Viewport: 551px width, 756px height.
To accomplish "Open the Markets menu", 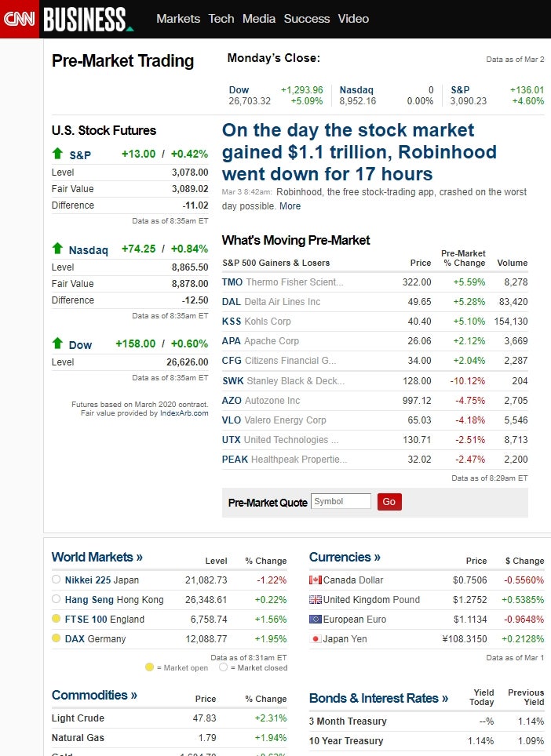I will pyautogui.click(x=178, y=19).
